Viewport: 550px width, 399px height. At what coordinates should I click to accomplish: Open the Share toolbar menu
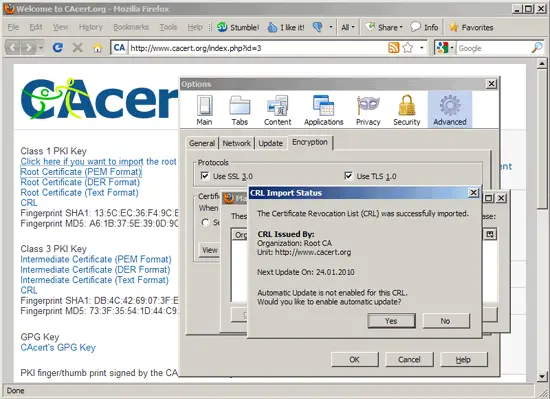click(x=384, y=27)
